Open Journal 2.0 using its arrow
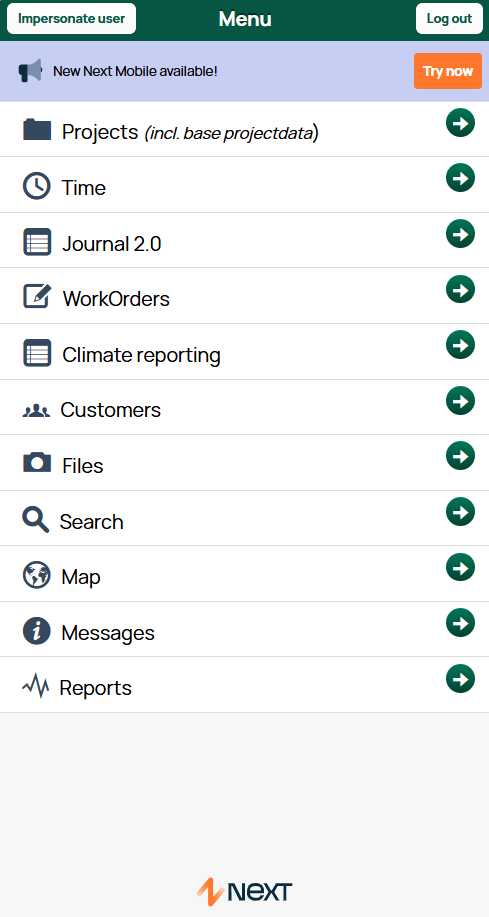489x917 pixels. click(460, 234)
